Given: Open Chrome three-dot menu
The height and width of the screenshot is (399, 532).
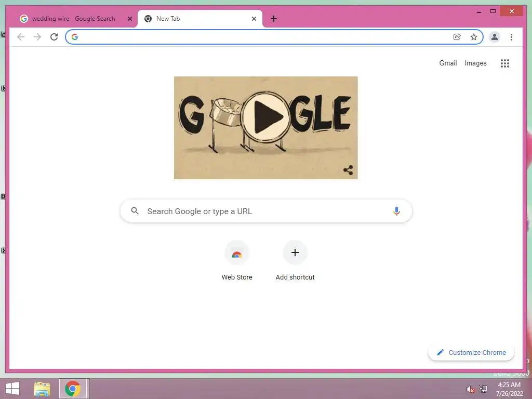Looking at the screenshot, I should pyautogui.click(x=511, y=37).
